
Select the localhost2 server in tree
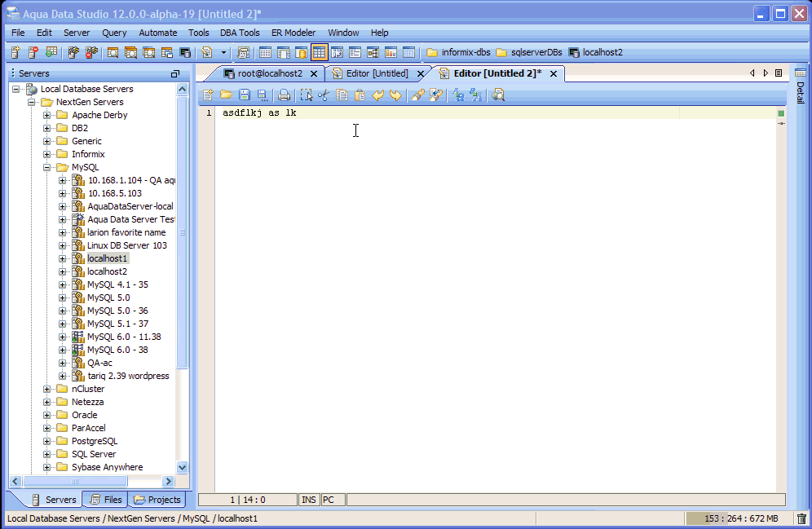[x=107, y=271]
